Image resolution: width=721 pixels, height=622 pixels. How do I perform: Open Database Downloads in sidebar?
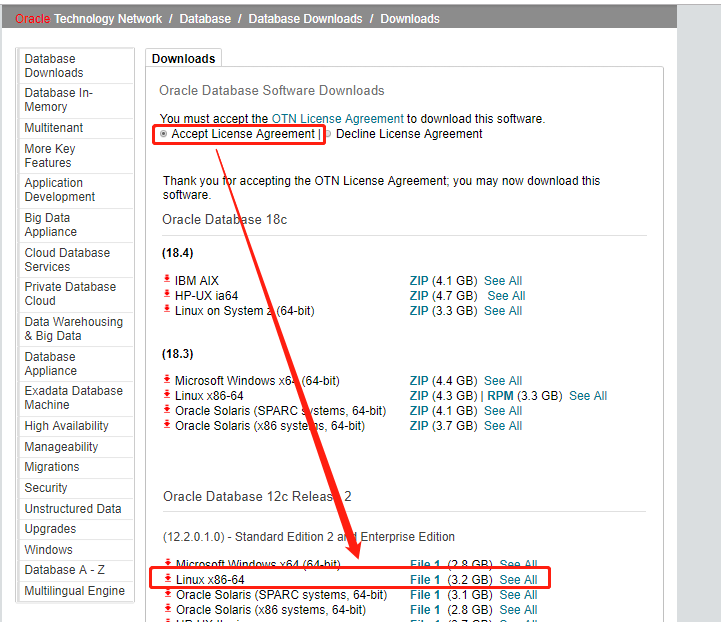coord(76,66)
